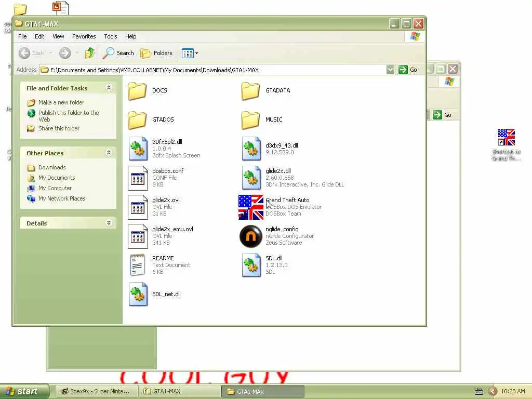This screenshot has height=399, width=532.
Task: Open the Start menu
Action: 24,392
